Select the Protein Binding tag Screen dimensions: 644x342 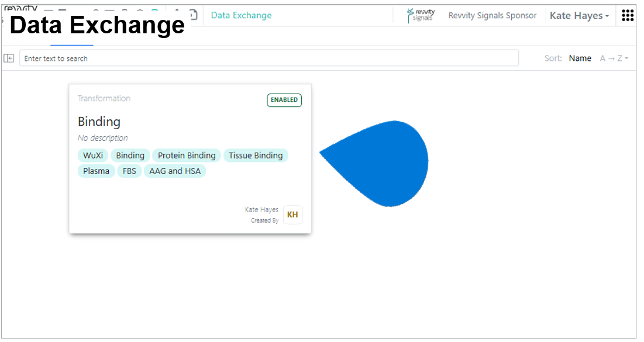click(x=187, y=156)
